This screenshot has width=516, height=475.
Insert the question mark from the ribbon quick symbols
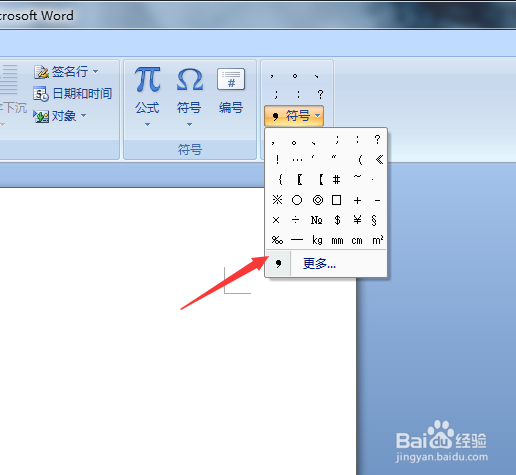[320, 94]
